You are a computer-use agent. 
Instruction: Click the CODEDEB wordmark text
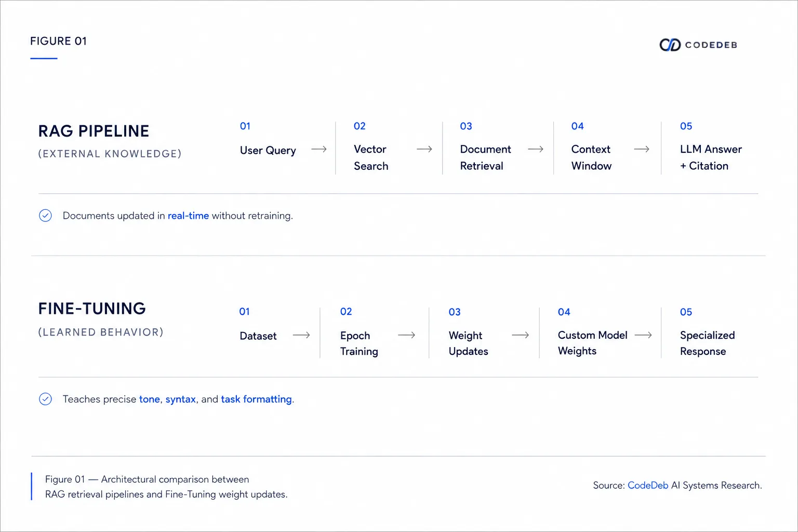(x=711, y=45)
